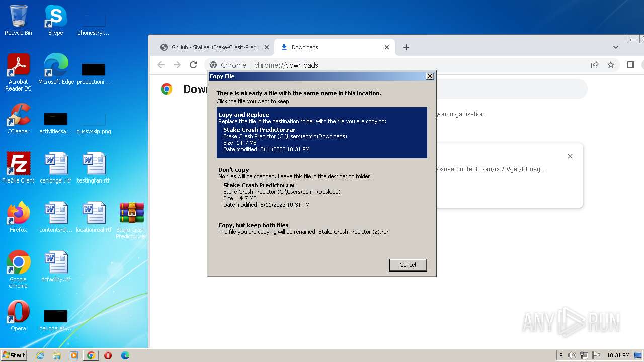
Task: Select the dcfacility.rtf desktop file
Action: click(x=56, y=266)
